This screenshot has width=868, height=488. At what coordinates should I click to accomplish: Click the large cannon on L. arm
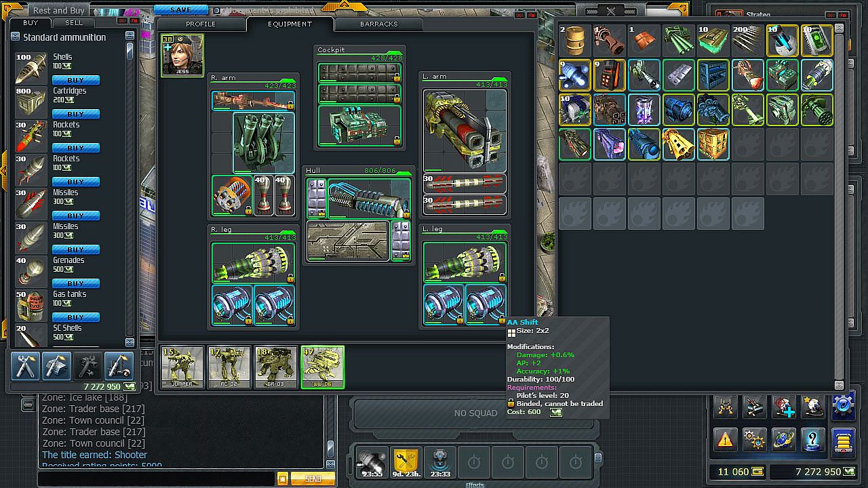click(465, 131)
